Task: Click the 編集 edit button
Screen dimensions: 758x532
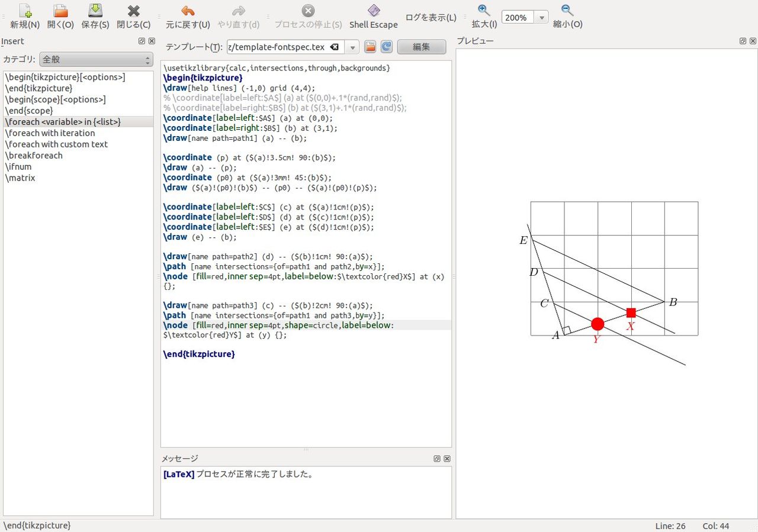Action: pos(421,47)
